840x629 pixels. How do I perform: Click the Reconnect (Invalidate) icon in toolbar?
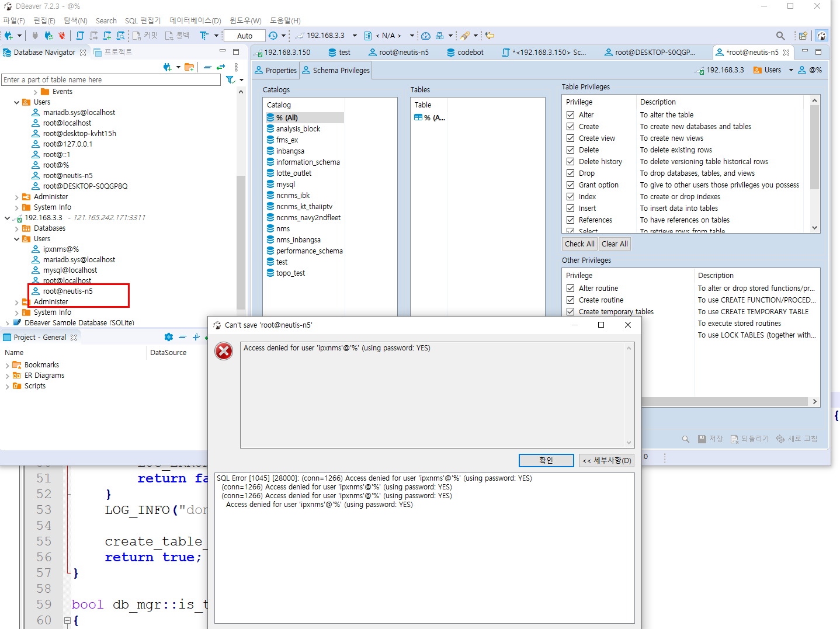tap(48, 36)
